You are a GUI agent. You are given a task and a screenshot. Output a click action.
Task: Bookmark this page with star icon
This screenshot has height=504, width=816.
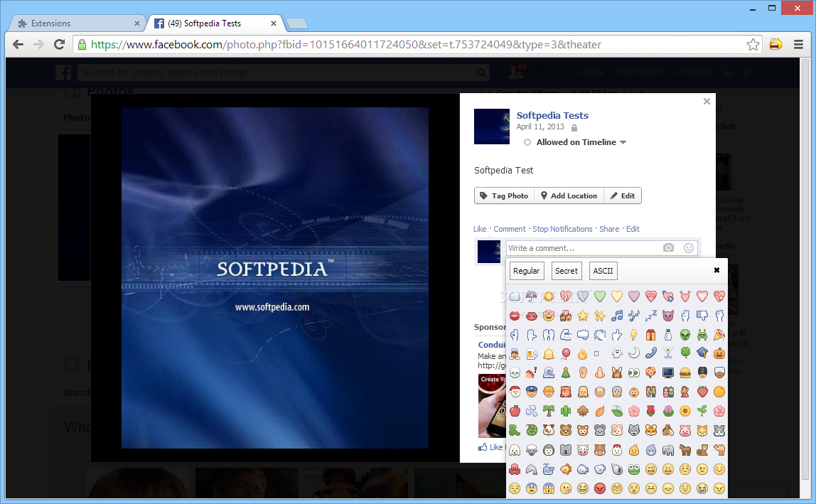[753, 45]
